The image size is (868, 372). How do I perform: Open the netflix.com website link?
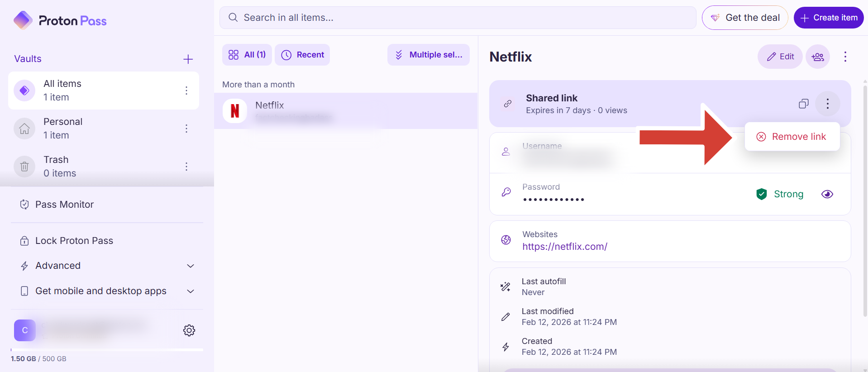click(x=564, y=247)
